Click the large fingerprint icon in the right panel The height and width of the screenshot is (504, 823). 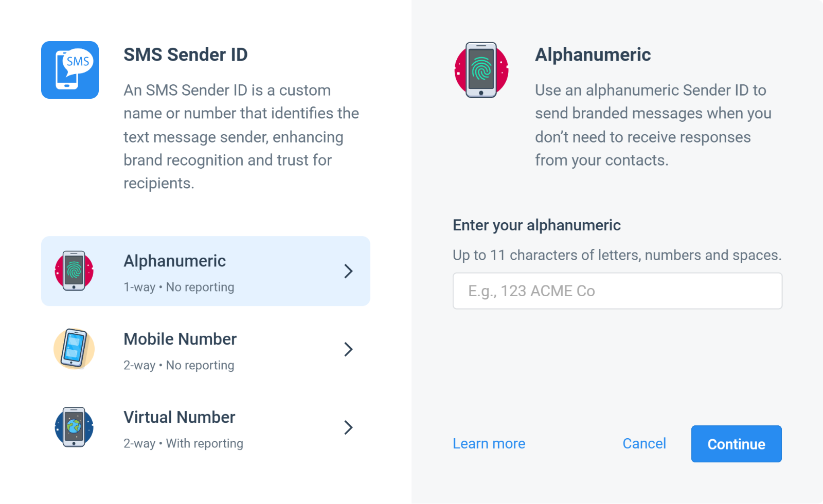click(x=481, y=70)
